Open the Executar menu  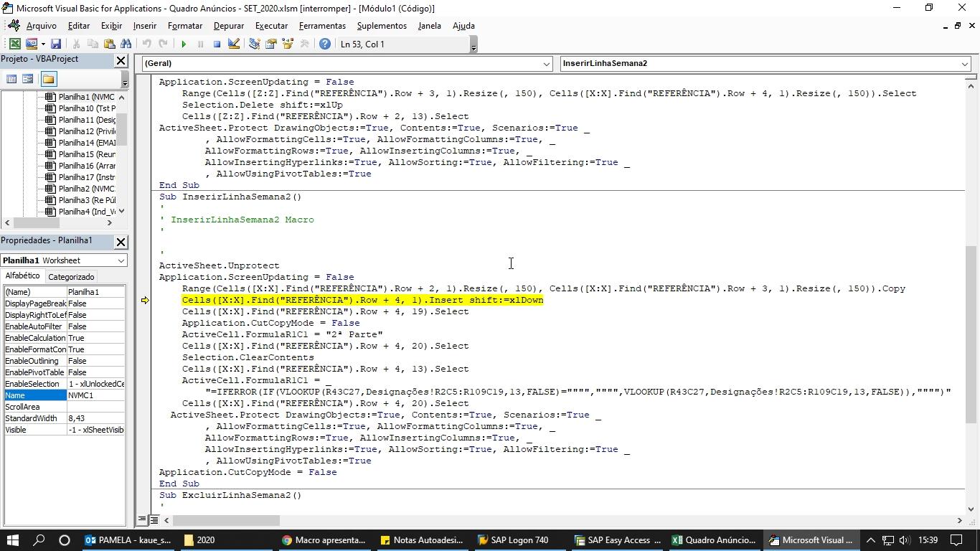(x=271, y=26)
